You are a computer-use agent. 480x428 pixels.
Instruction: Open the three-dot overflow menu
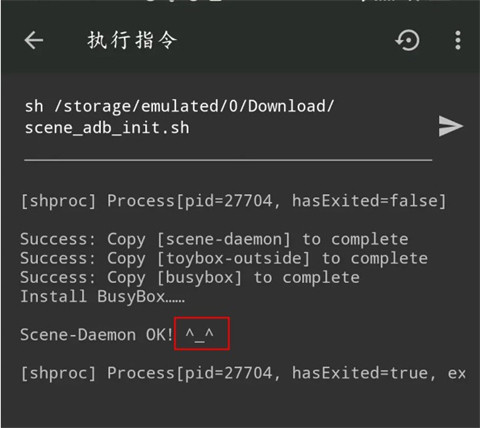click(x=458, y=40)
